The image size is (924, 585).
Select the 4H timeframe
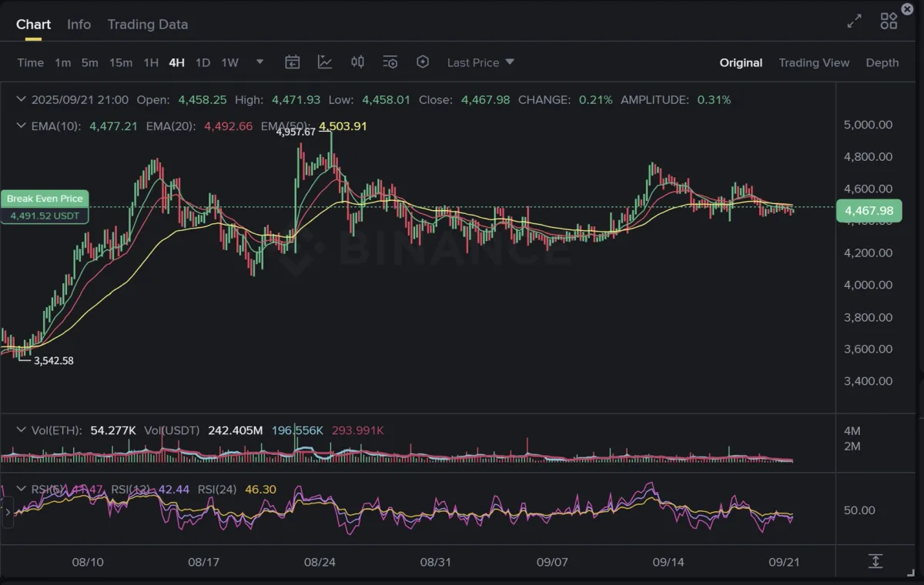pyautogui.click(x=176, y=62)
